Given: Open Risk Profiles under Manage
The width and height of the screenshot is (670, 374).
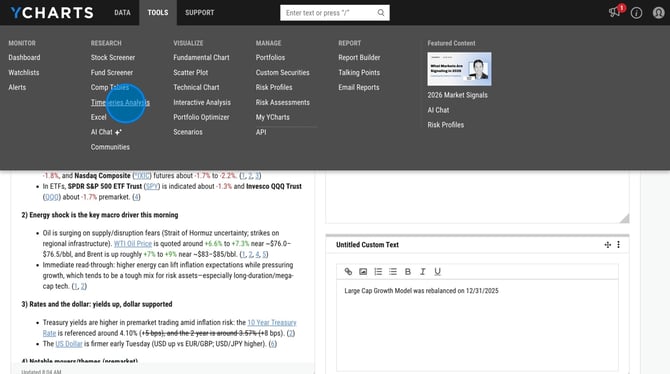Looking at the screenshot, I should click(x=274, y=87).
